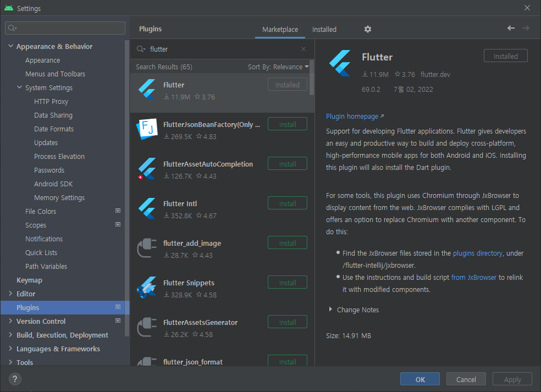This screenshot has height=392, width=541.
Task: Click the settings tree scrollbar
Action: 126,188
